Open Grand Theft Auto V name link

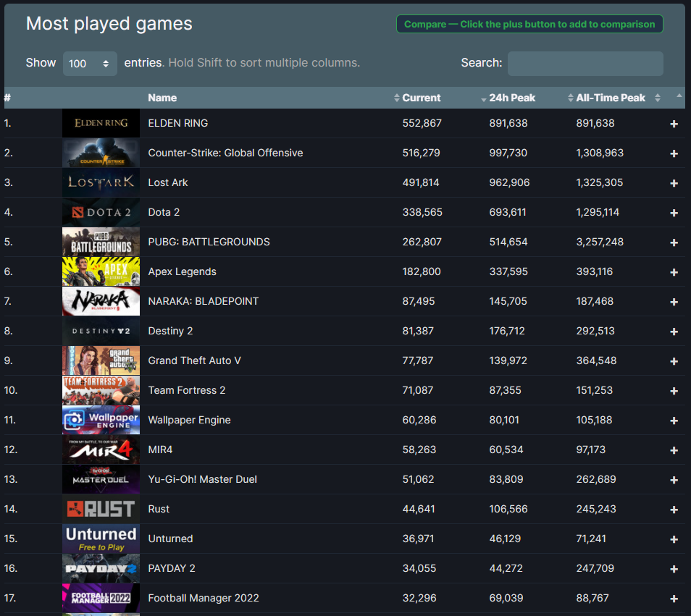point(194,360)
